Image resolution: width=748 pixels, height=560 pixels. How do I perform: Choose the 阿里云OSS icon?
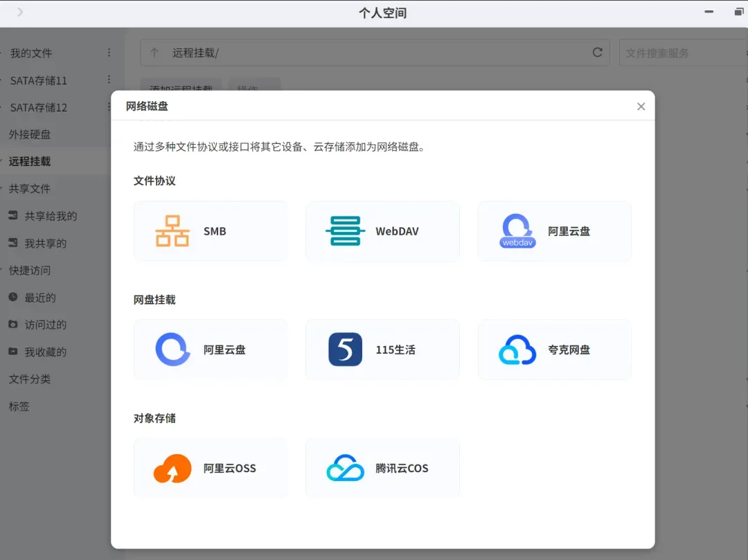[x=172, y=469]
